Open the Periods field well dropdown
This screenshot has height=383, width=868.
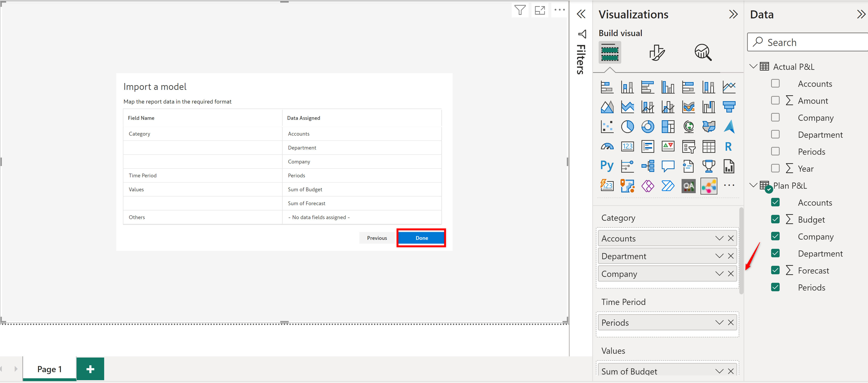pos(719,322)
